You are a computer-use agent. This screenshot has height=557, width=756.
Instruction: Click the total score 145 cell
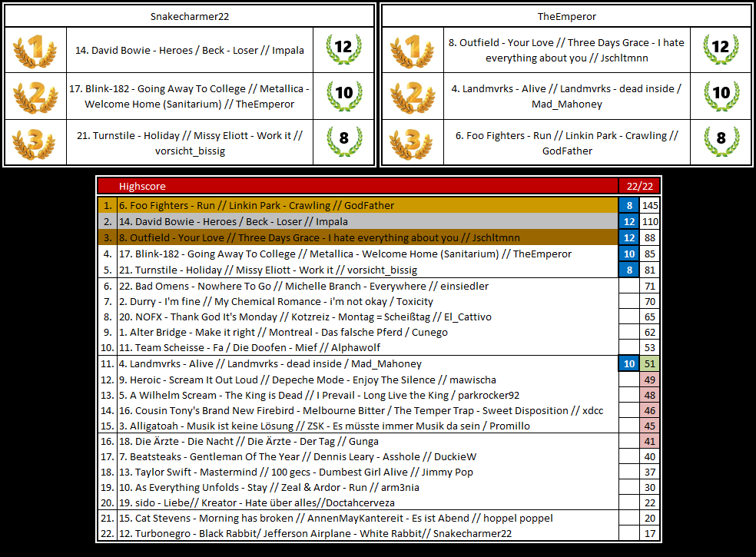click(650, 205)
